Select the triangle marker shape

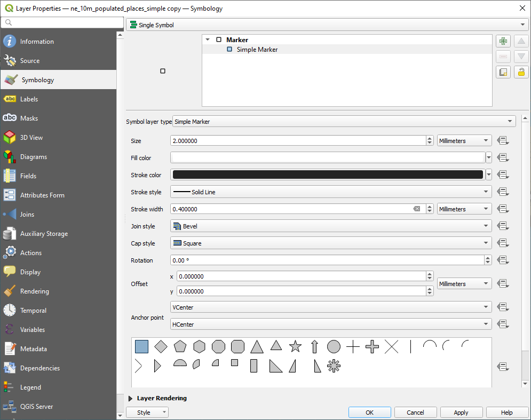tap(257, 346)
